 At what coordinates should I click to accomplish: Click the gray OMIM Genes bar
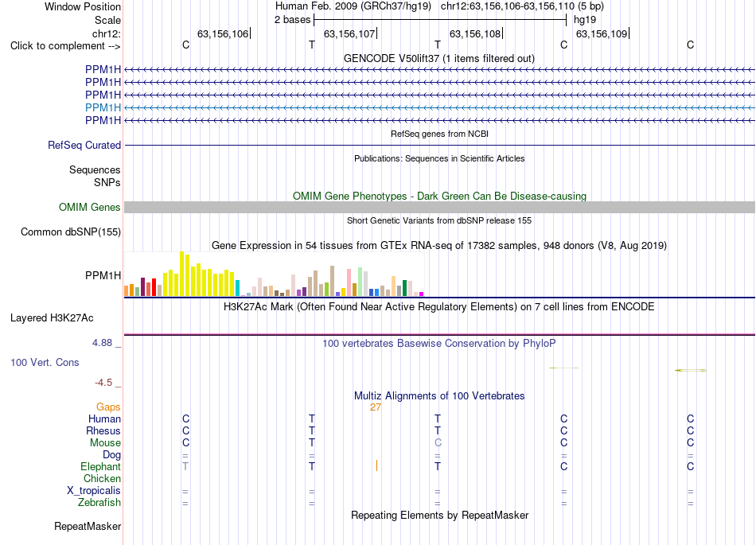pos(439,207)
